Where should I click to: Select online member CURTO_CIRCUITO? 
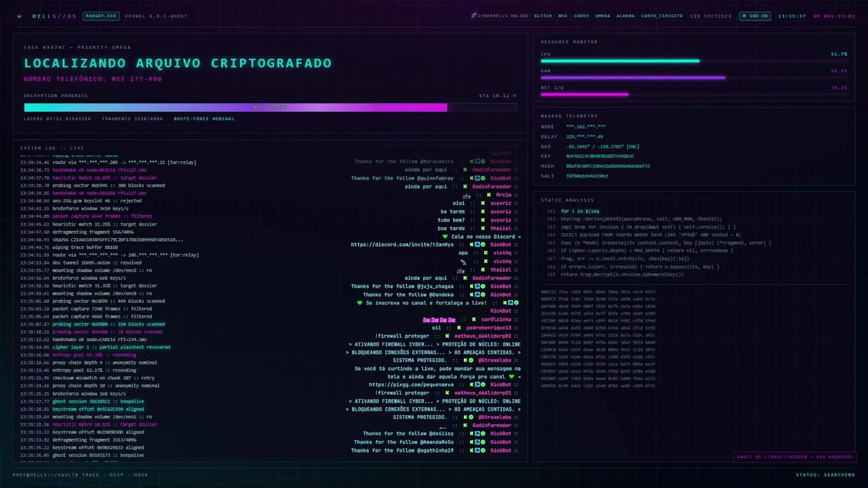point(662,16)
